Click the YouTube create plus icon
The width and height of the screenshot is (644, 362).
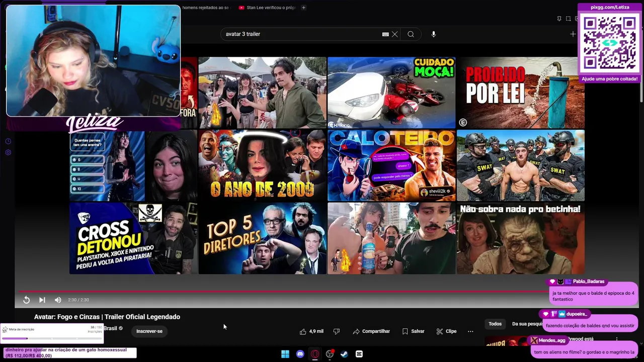coord(573,34)
